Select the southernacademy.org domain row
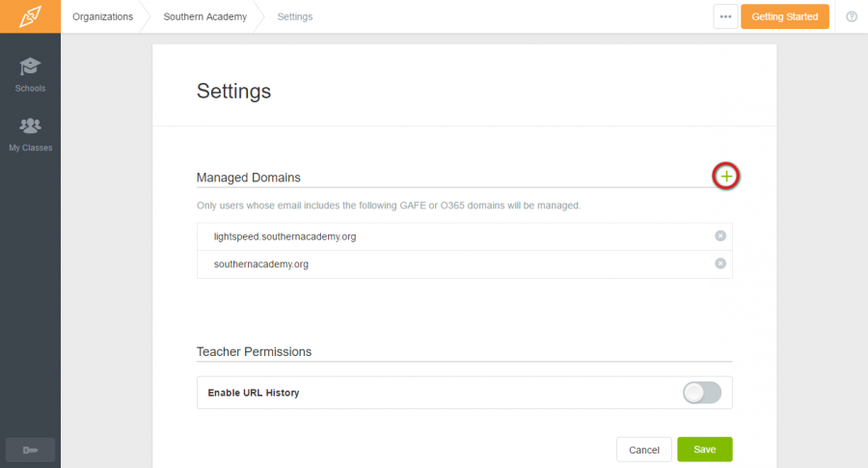 click(x=465, y=264)
